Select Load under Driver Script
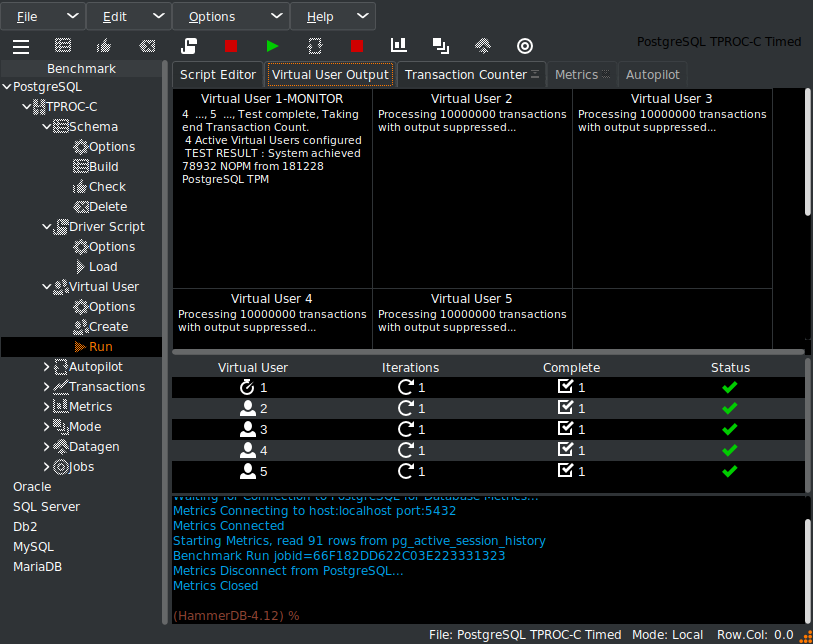Viewport: 813px width, 644px height. point(96,267)
